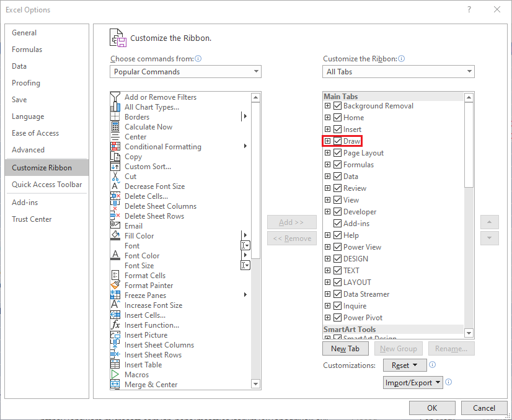
Task: Click the Format Painter brush icon
Action: pos(115,285)
